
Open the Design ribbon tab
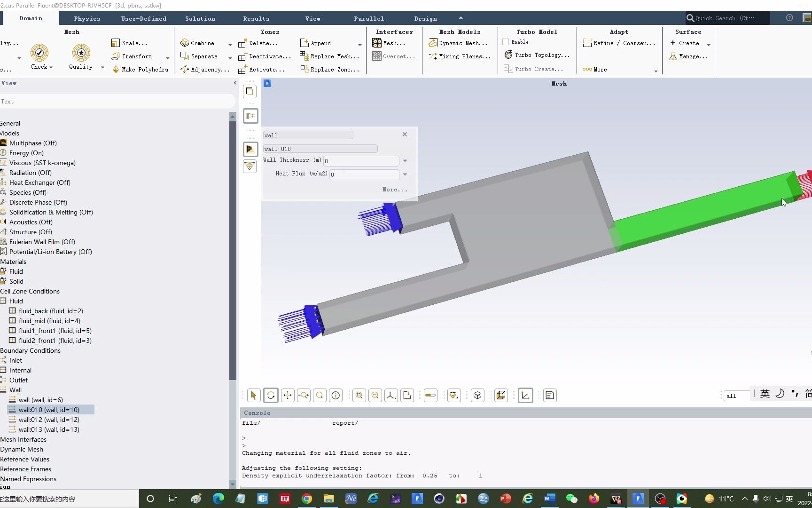[426, 18]
